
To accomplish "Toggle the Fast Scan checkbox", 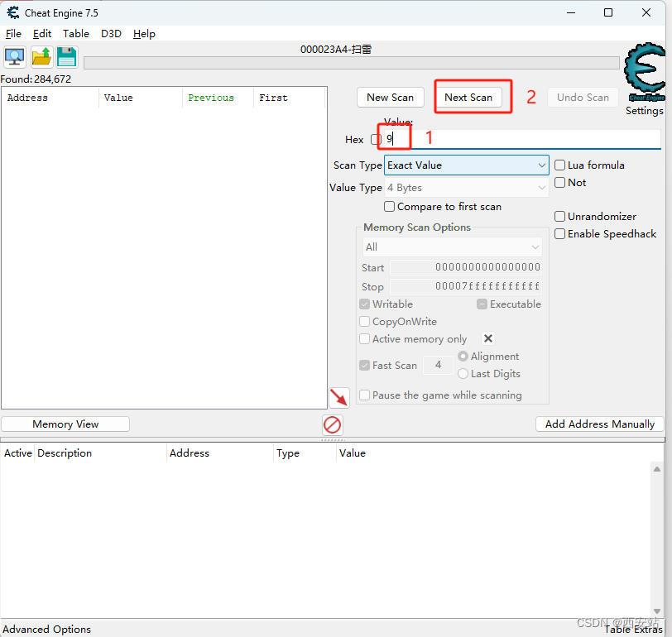I will [365, 365].
